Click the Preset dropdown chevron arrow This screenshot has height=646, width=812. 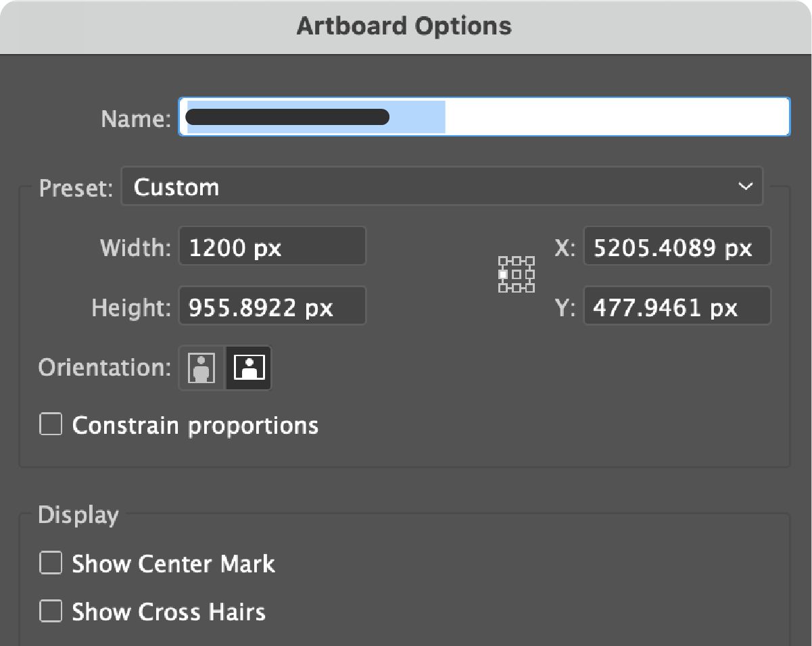coord(745,187)
